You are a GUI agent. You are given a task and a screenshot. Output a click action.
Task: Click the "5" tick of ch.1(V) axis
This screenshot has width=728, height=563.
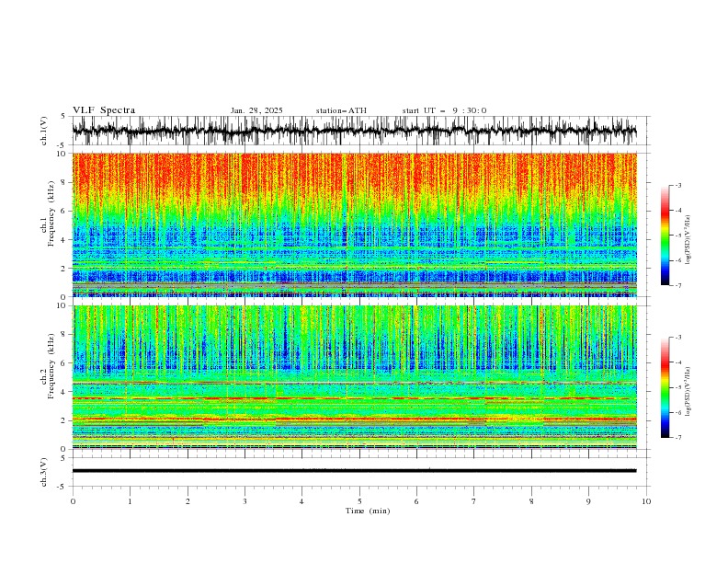click(63, 117)
